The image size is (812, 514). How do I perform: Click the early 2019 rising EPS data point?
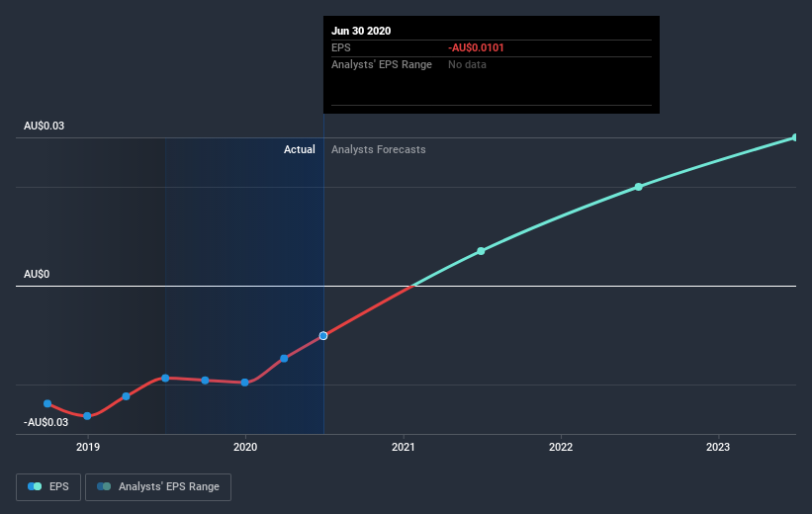[x=126, y=396]
